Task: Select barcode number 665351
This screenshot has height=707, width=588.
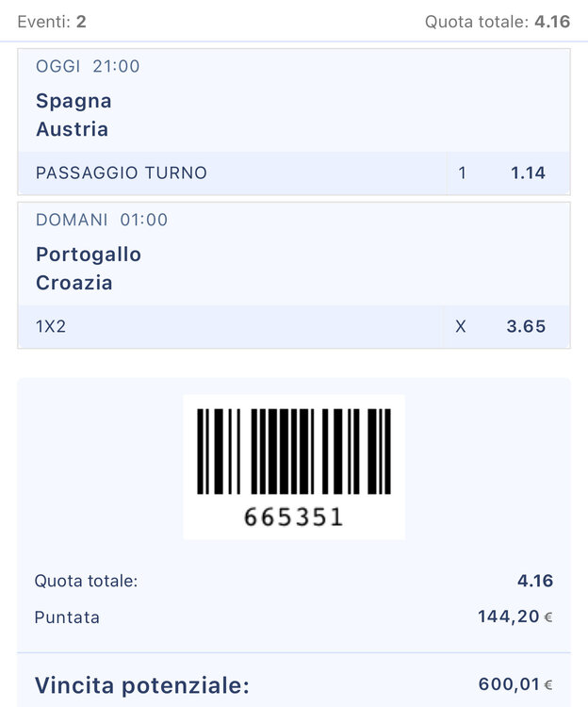Action: click(294, 518)
